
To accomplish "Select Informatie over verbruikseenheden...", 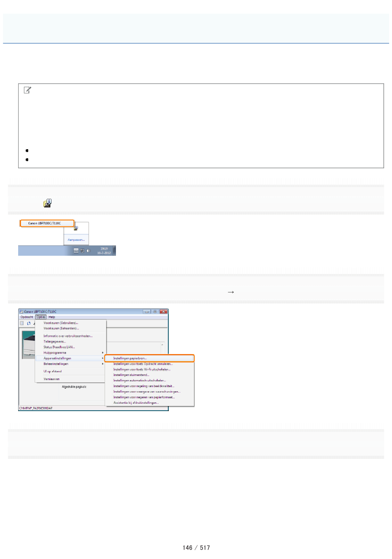I will click(71, 336).
